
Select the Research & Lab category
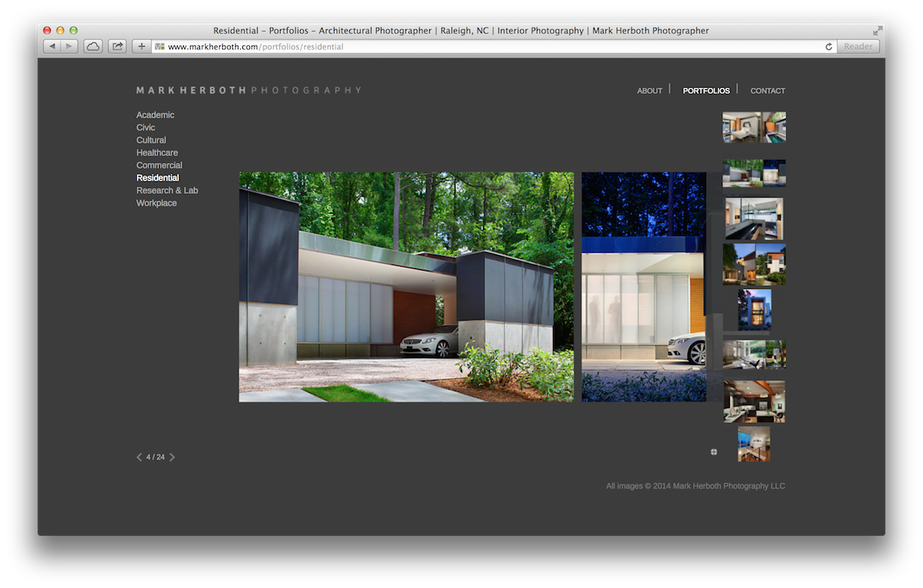pyautogui.click(x=167, y=191)
